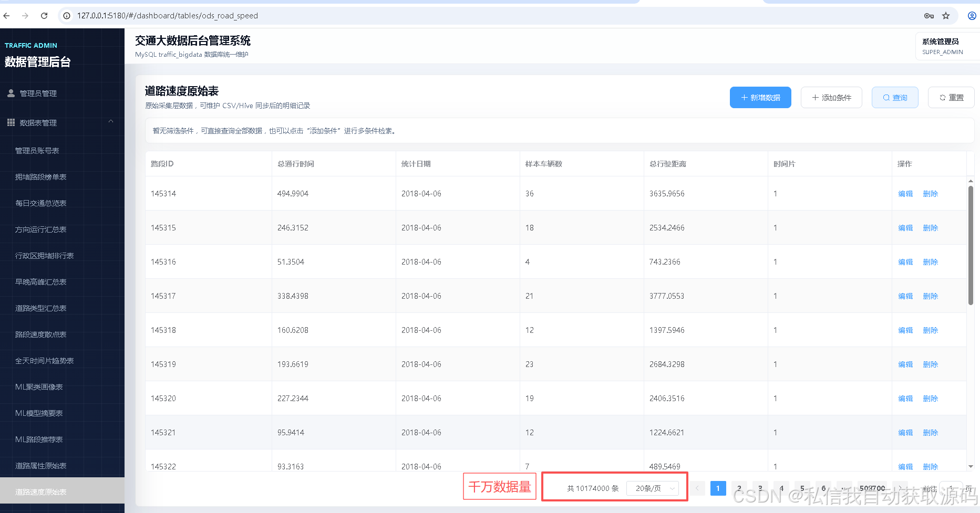
Task: Click the previous page arrow in pagination
Action: click(697, 488)
